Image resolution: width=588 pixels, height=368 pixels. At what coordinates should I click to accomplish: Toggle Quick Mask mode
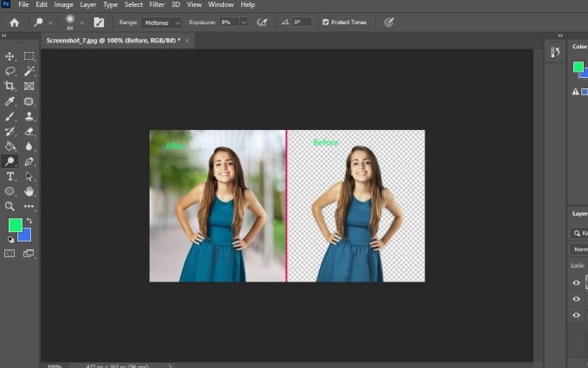click(x=10, y=254)
